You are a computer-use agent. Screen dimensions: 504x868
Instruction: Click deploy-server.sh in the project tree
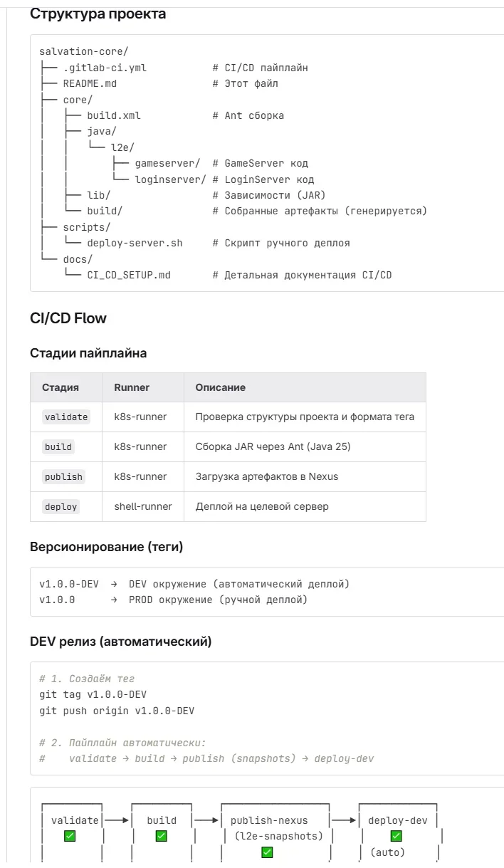point(135,243)
